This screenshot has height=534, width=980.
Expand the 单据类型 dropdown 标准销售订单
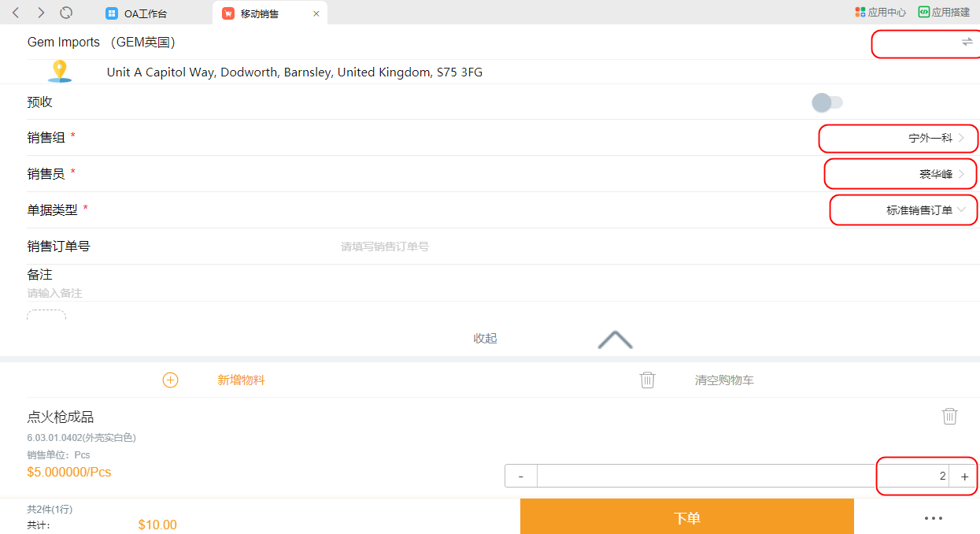click(925, 210)
